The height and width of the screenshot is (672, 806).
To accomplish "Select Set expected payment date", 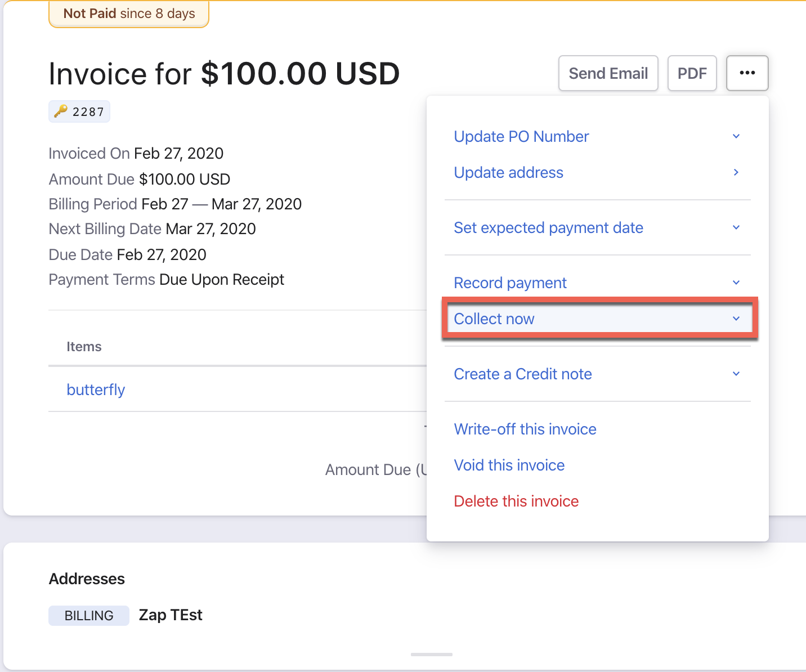I will click(548, 227).
